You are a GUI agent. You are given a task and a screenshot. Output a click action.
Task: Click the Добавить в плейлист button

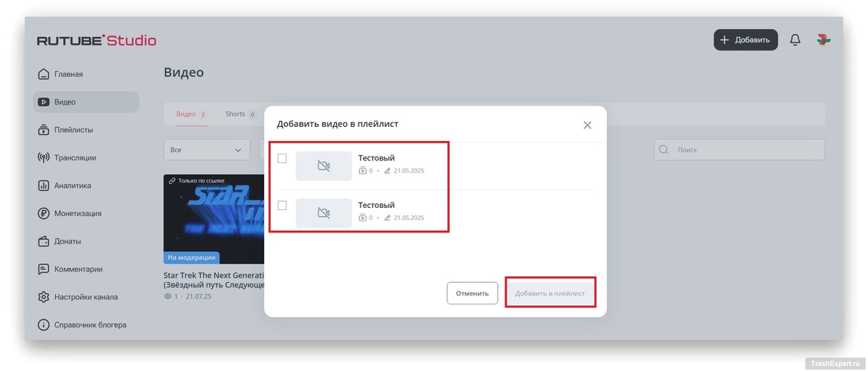[x=550, y=293]
